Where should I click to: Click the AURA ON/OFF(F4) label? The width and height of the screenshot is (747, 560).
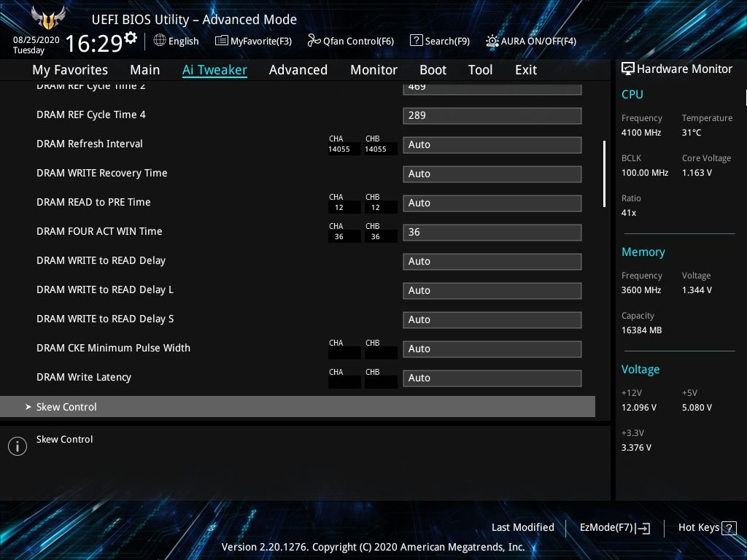pyautogui.click(x=538, y=41)
